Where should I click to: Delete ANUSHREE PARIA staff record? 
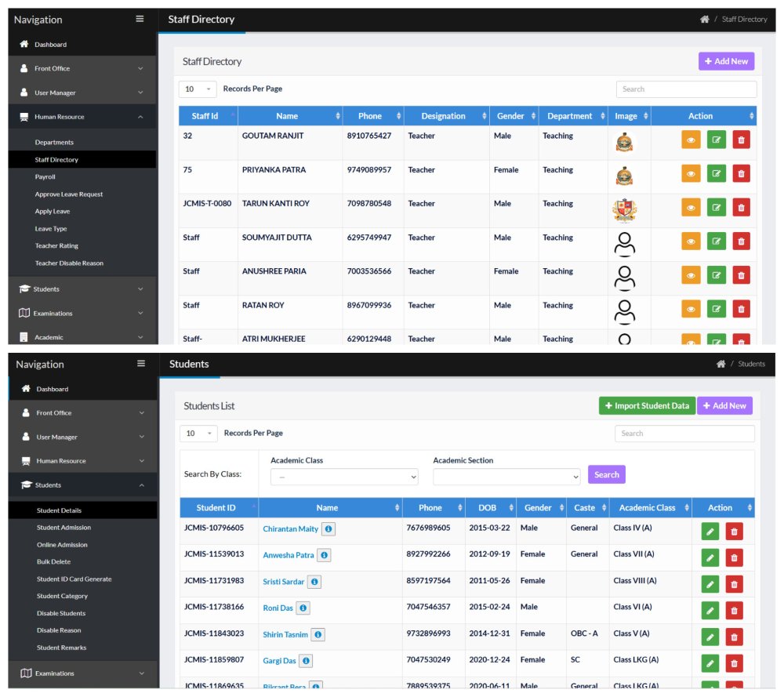(x=741, y=275)
